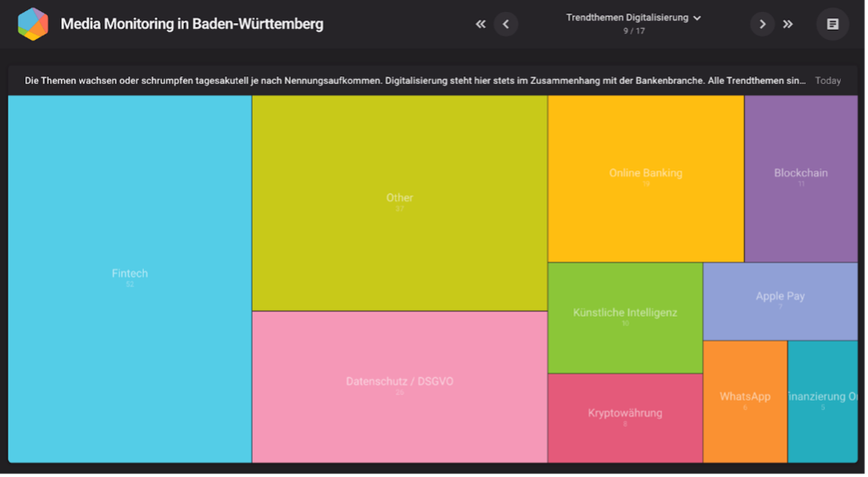This screenshot has width=868, height=477.
Task: Select the Kryptowährung tile
Action: [625, 418]
